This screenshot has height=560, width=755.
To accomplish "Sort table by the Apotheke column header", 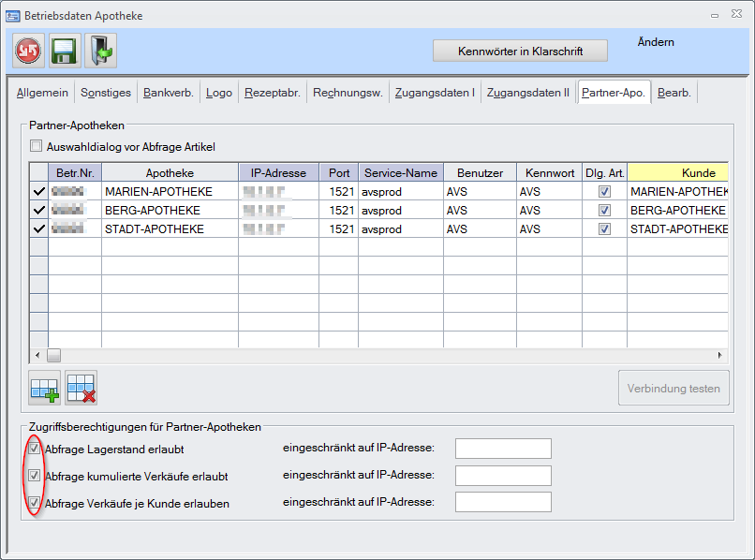I will click(x=170, y=172).
